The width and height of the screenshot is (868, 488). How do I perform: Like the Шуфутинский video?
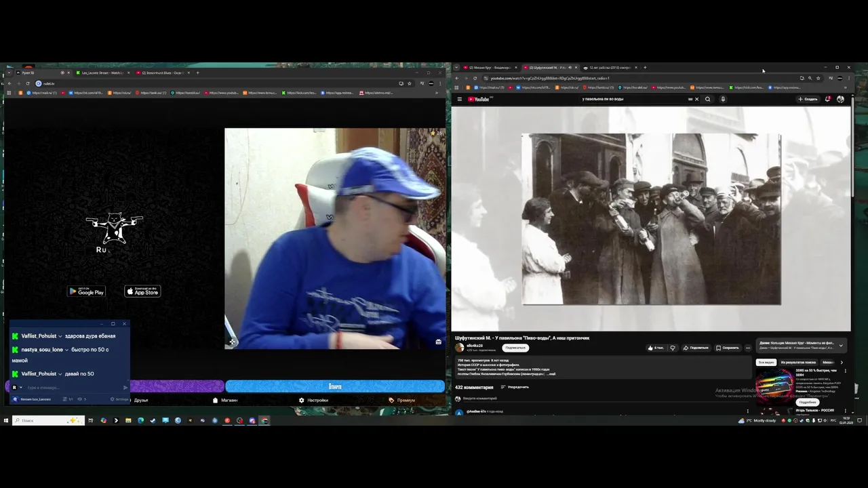click(655, 348)
